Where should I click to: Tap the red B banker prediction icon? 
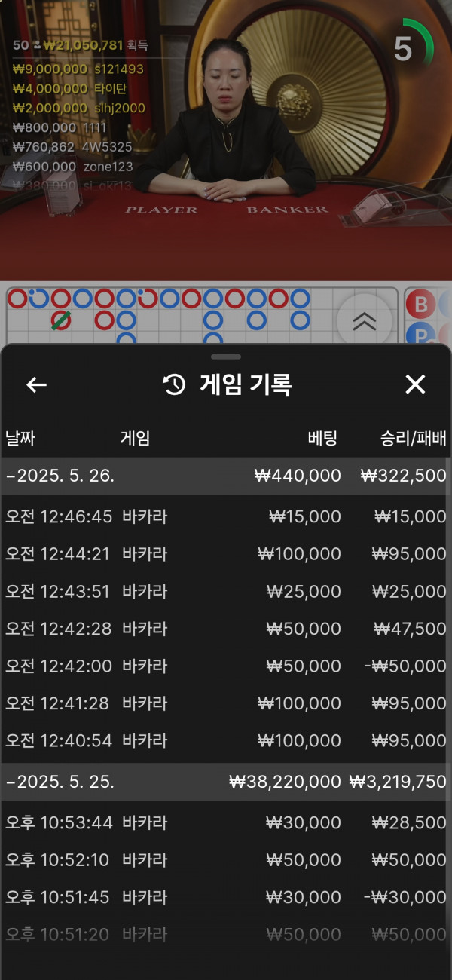(420, 305)
